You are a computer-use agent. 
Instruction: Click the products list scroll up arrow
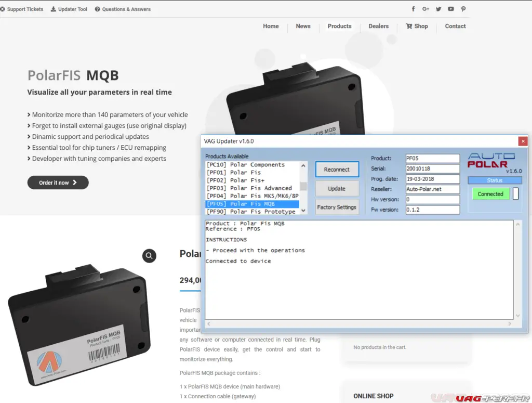[303, 166]
